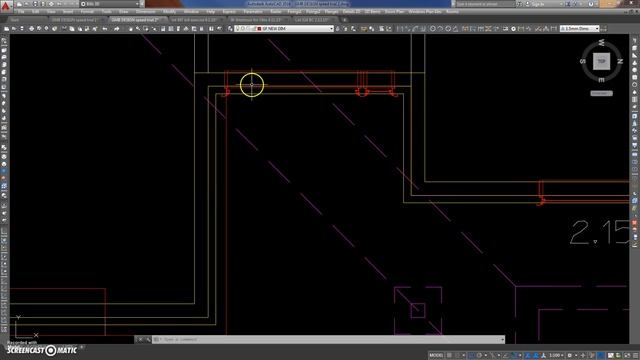
Task: Click the Redo arrow in the standard toolbar
Action: coord(117,29)
